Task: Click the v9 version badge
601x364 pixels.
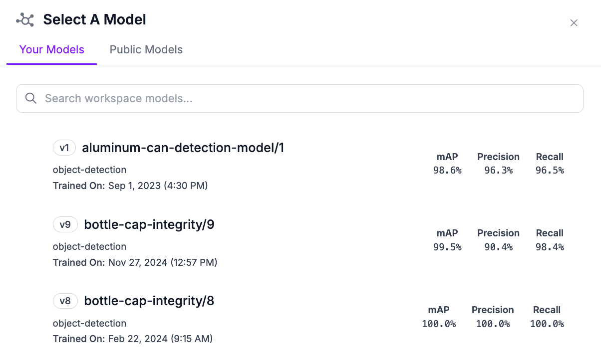Action: [65, 225]
